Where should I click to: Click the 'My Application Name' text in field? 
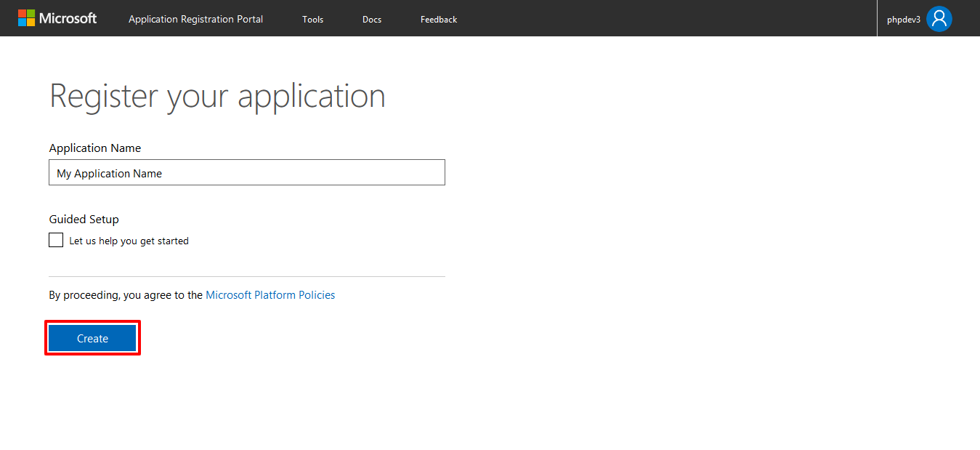click(x=109, y=174)
